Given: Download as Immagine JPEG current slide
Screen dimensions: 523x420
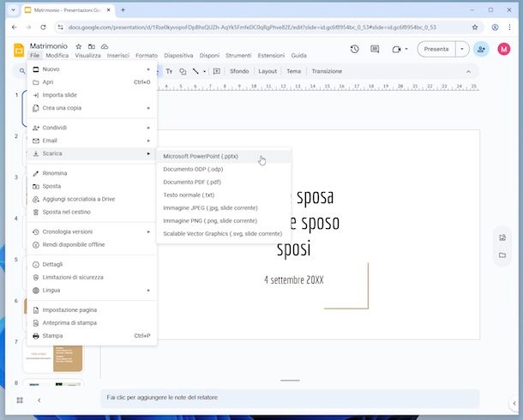Looking at the screenshot, I should (224, 208).
